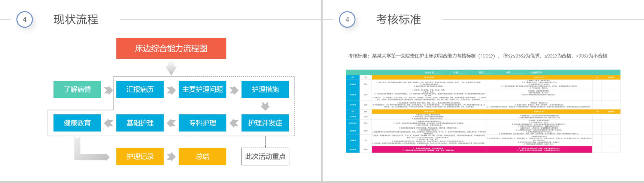Image resolution: width=644 pixels, height=183 pixels.
Task: Click the arrow between 专科护理 and 基础护理 boxes
Action: point(171,123)
